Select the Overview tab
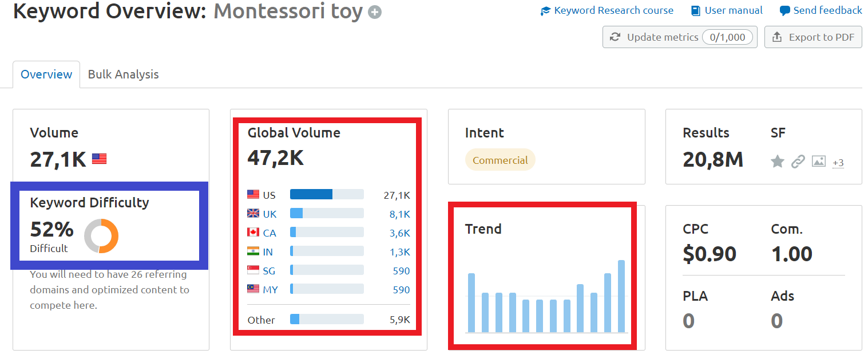This screenshot has width=868, height=358. tap(46, 74)
